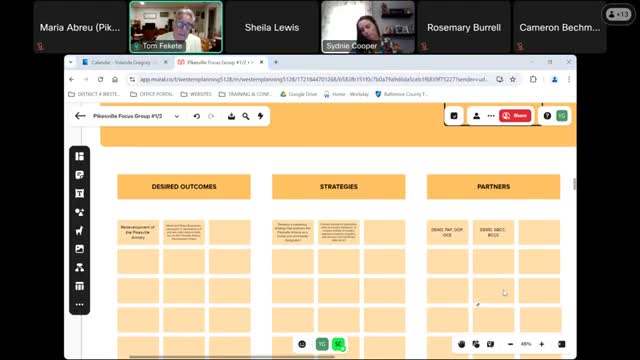Undo the last mural action
Viewport: 640px width, 360px height.
[x=197, y=116]
